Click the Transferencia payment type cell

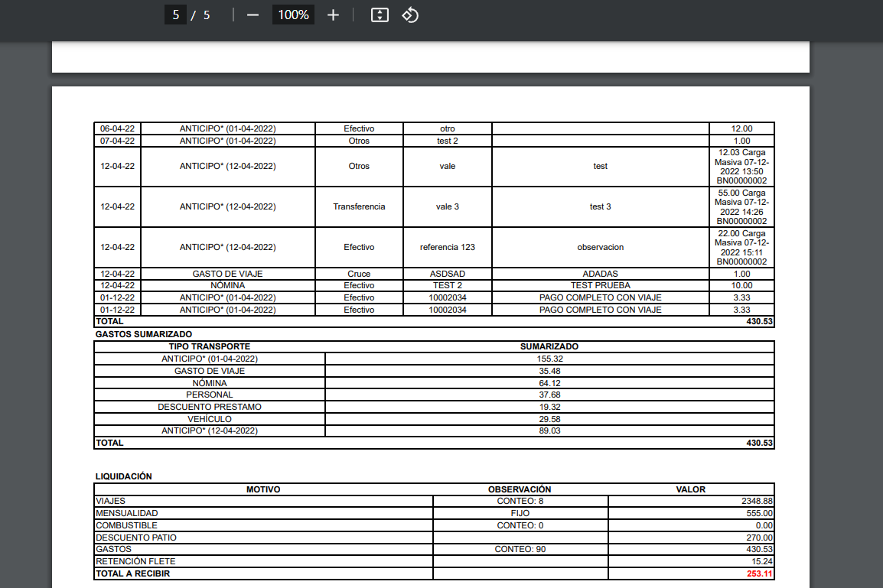pos(359,206)
